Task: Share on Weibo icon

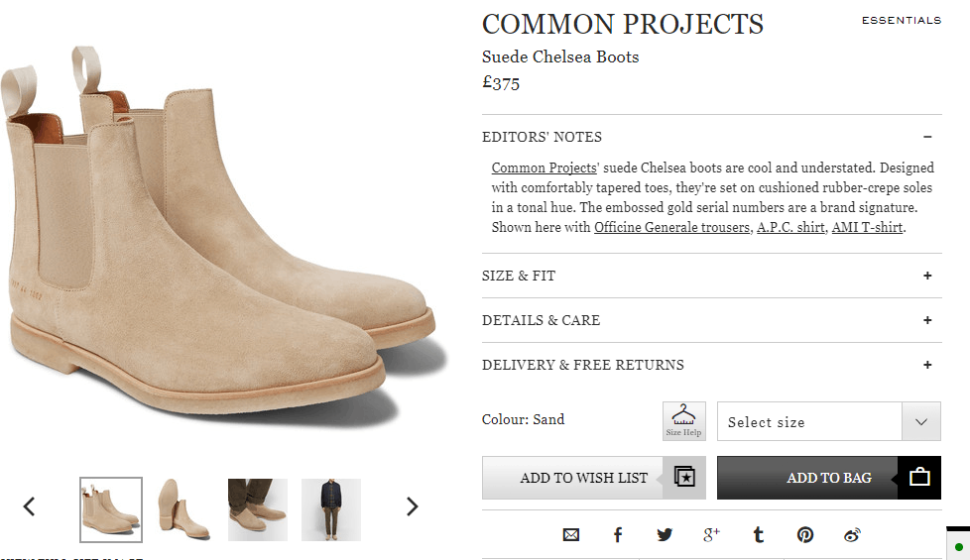Action: (x=852, y=535)
